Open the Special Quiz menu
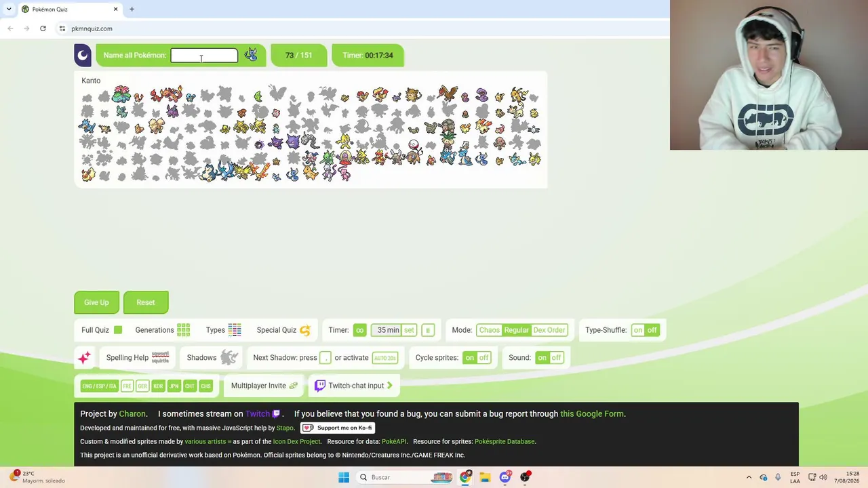868x488 pixels. (283, 330)
